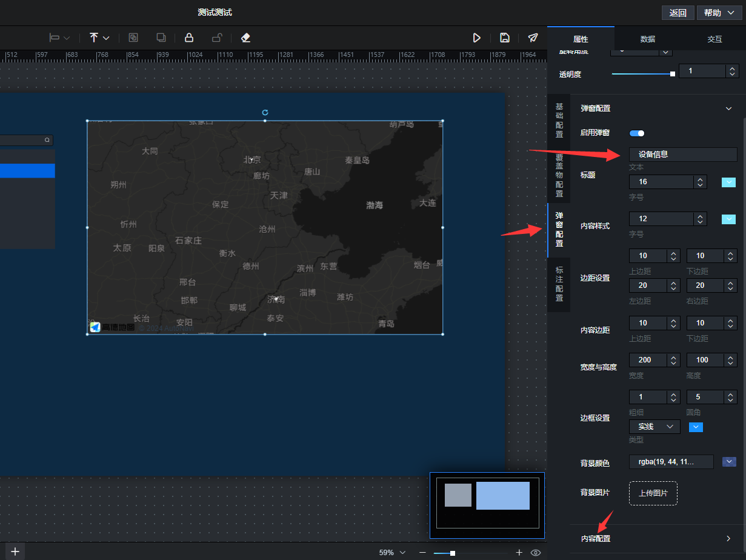746x560 pixels.
Task: Click the save disk icon
Action: point(504,38)
